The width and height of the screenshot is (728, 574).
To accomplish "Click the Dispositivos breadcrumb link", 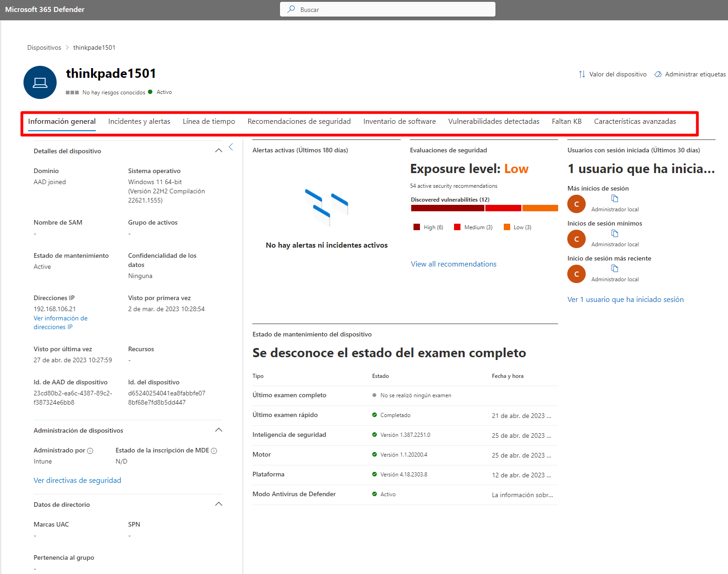I will click(44, 47).
